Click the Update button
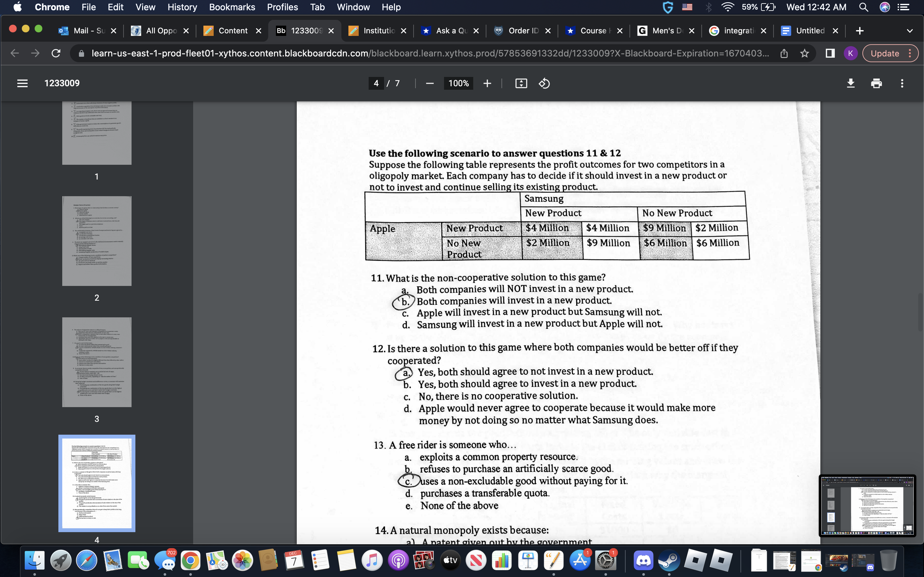 [x=884, y=54]
